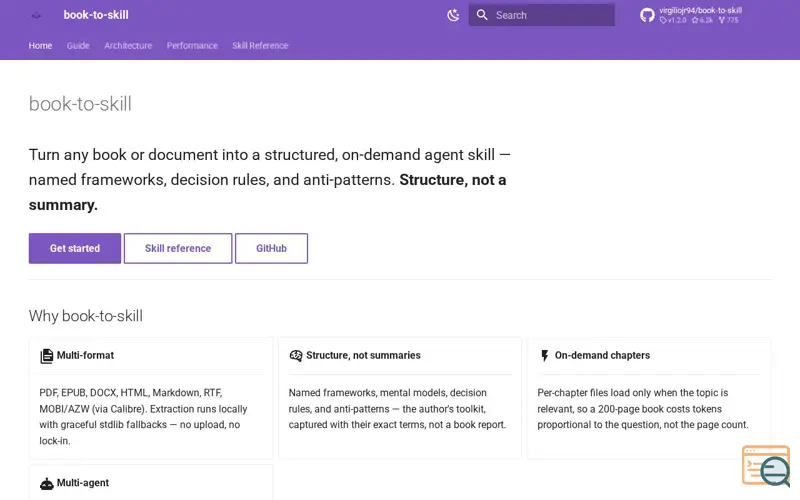Click the book-to-skill logo icon

[36, 15]
